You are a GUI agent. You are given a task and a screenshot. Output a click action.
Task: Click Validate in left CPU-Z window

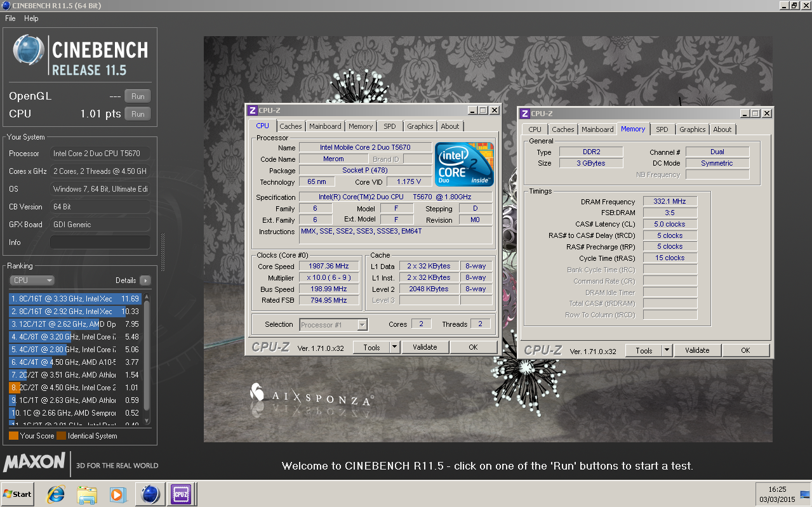click(x=425, y=347)
